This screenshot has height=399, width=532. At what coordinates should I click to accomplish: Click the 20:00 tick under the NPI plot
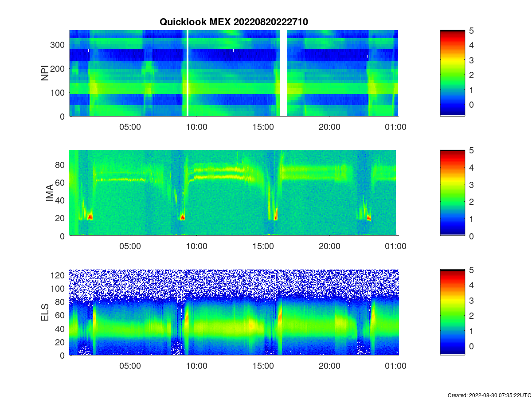(x=329, y=127)
